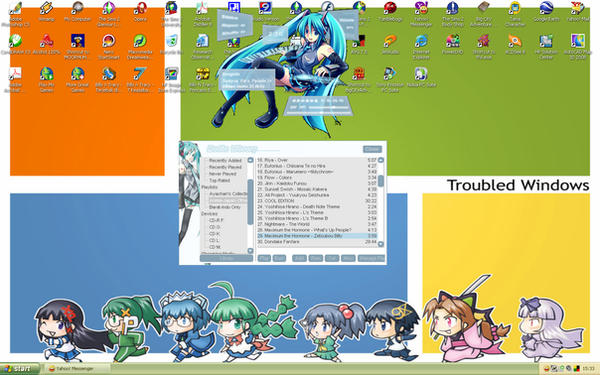Select the ACDSee 8 desktop icon
This screenshot has width=600, height=375.
pyautogui.click(x=515, y=44)
